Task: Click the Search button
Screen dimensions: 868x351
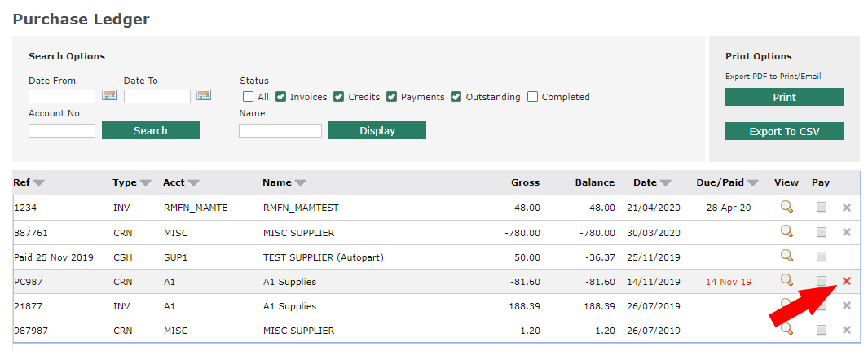Action: [150, 130]
